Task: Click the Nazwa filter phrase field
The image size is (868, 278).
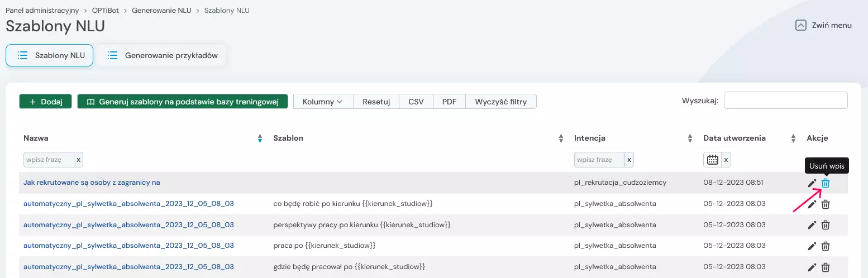Action: click(x=49, y=160)
